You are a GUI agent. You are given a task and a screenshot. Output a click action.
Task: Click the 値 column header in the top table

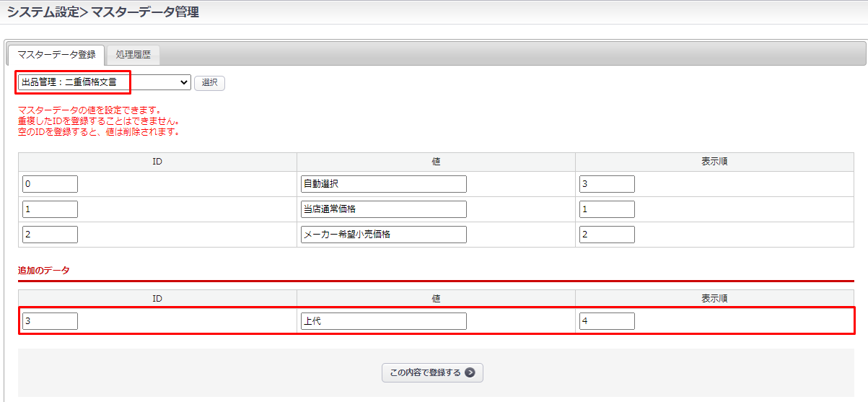[x=436, y=162]
